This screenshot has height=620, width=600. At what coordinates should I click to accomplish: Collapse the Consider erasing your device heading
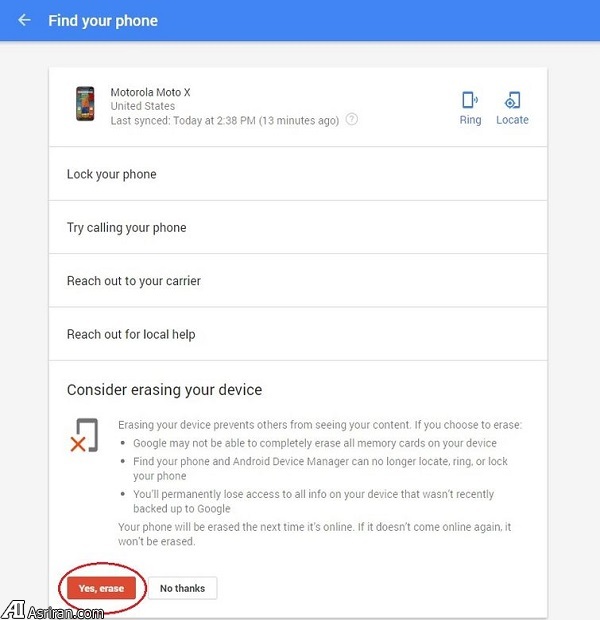pyautogui.click(x=164, y=390)
